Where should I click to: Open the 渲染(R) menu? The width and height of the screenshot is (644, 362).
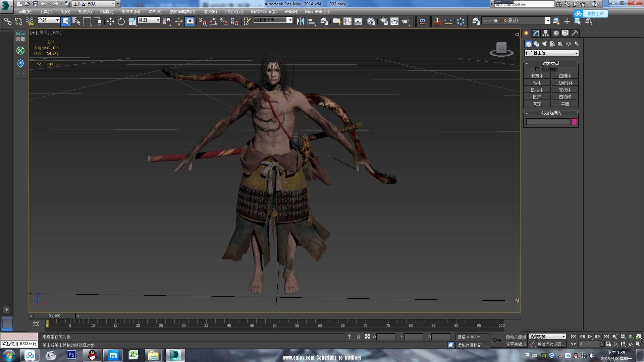click(x=210, y=12)
